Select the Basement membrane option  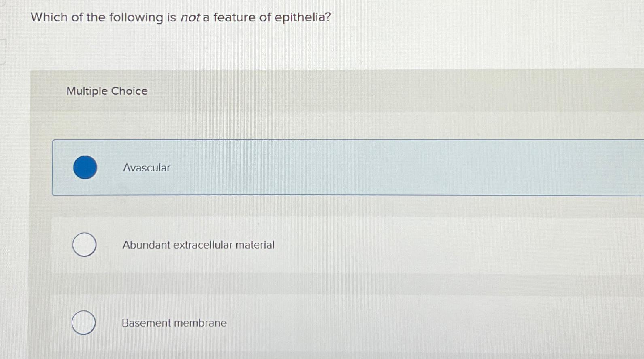click(283, 323)
